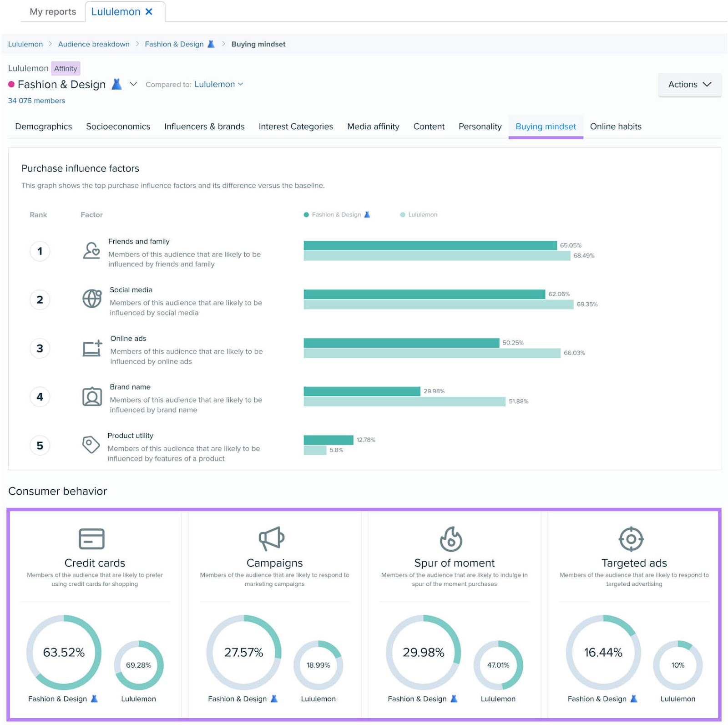Open the Online habits tab

click(x=615, y=127)
